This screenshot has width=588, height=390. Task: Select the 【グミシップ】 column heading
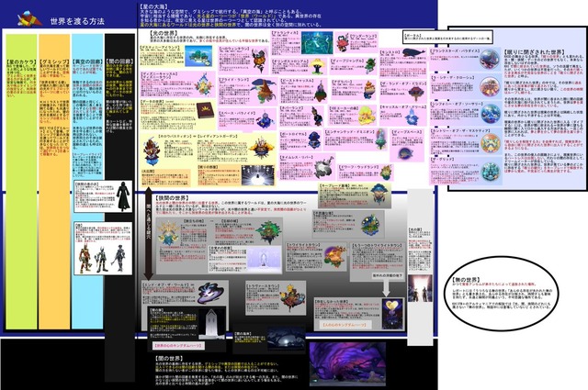click(54, 61)
